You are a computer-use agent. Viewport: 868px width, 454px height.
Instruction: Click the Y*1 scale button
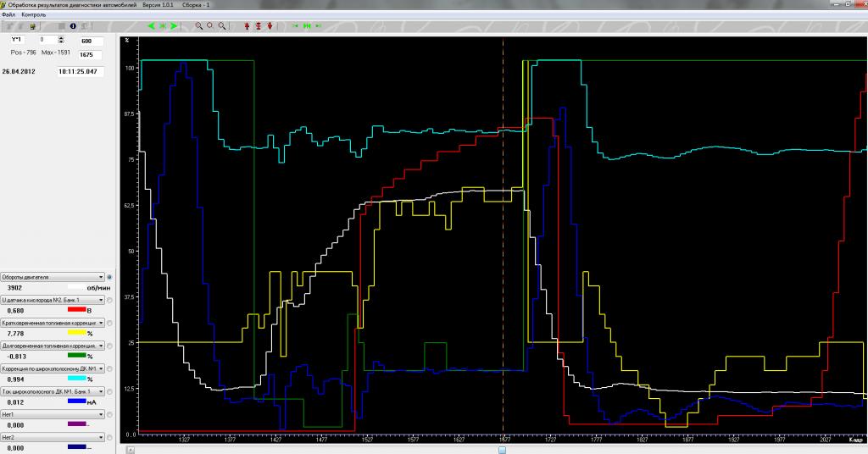[16, 40]
